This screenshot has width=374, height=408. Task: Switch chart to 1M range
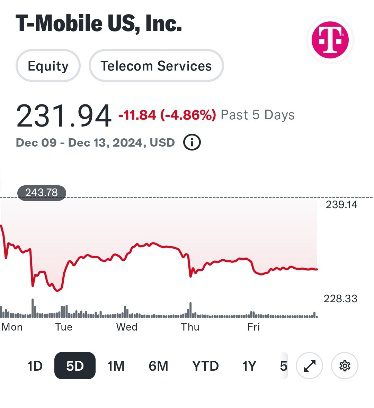click(x=116, y=366)
